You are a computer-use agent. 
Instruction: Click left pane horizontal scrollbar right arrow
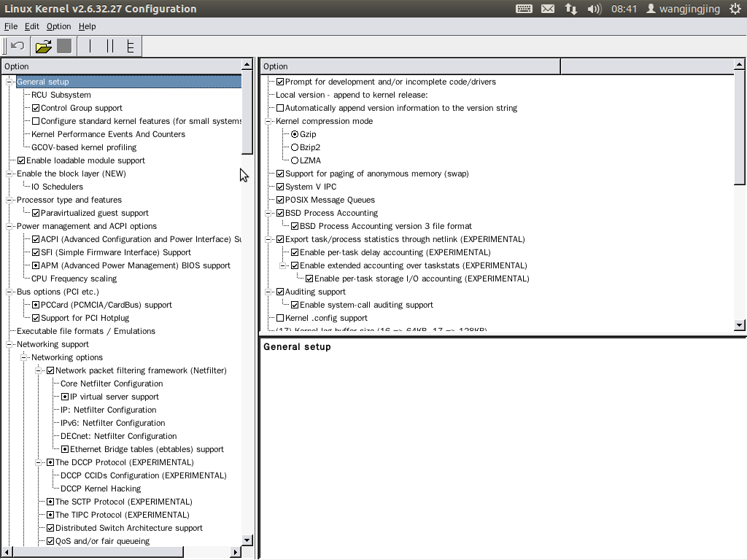click(236, 553)
